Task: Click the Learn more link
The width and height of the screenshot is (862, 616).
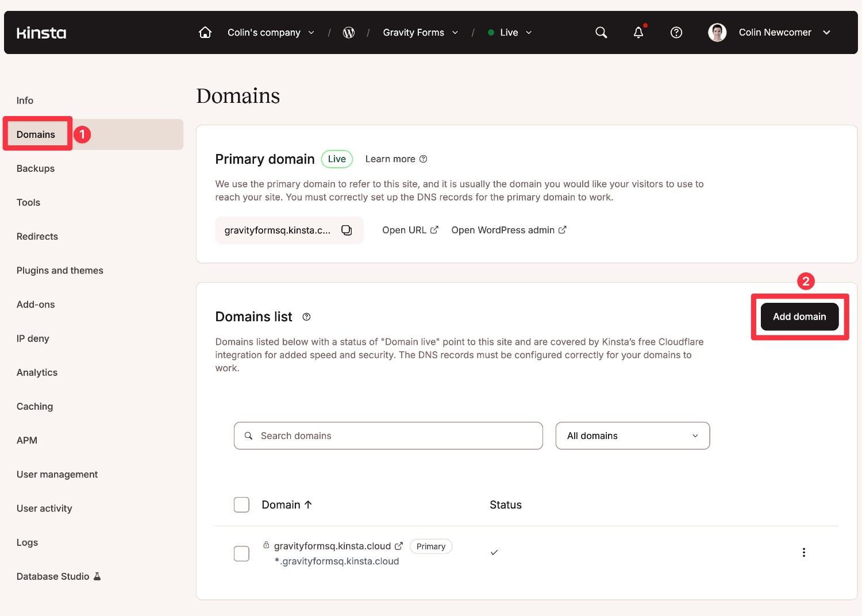Action: tap(390, 159)
